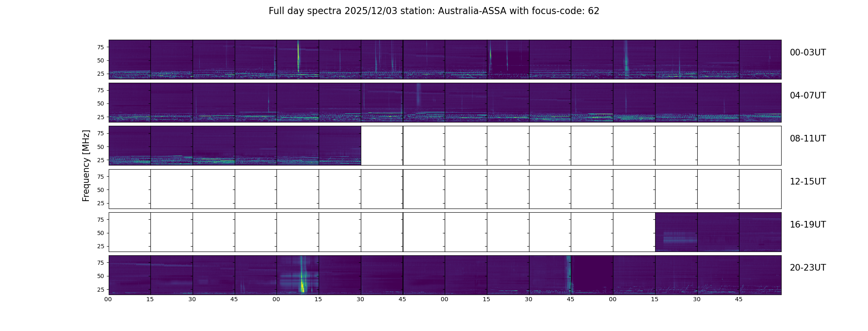The image size is (868, 331).
Task: Click the 50 MHz tick of the 12-15UT row
Action: [x=100, y=190]
